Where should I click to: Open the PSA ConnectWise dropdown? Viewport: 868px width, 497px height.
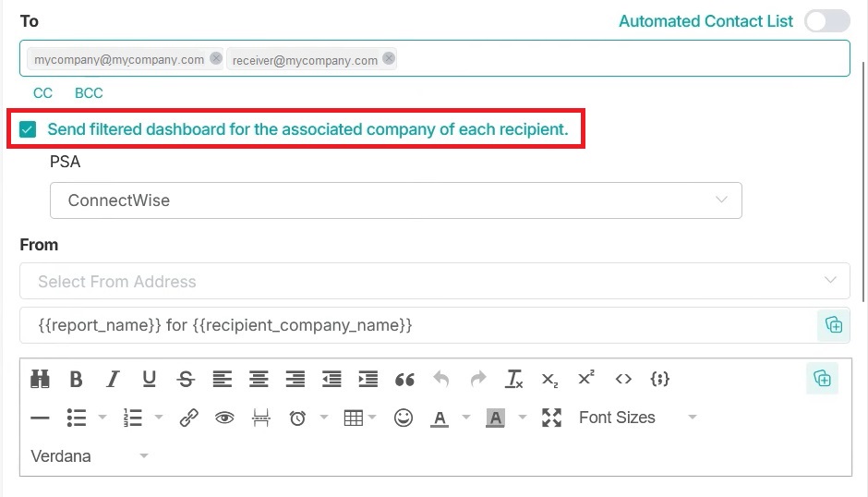click(395, 200)
